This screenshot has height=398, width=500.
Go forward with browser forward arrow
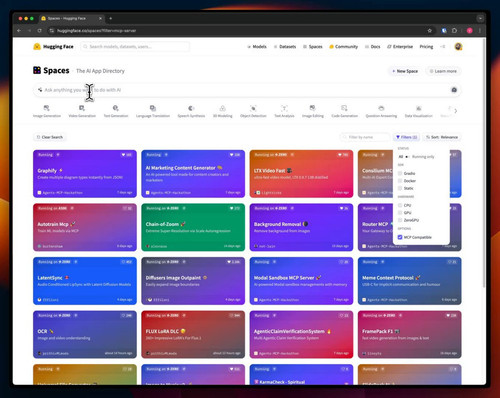pyautogui.click(x=29, y=30)
